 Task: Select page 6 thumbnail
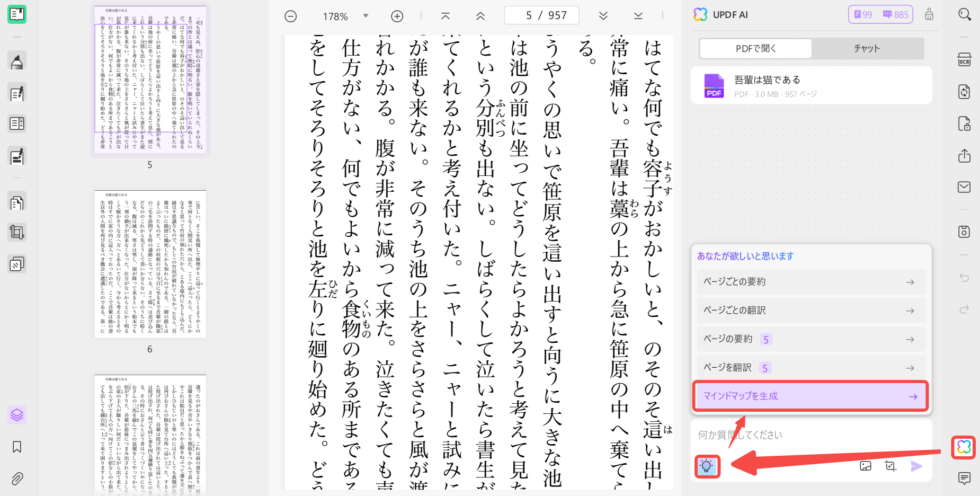coord(150,264)
